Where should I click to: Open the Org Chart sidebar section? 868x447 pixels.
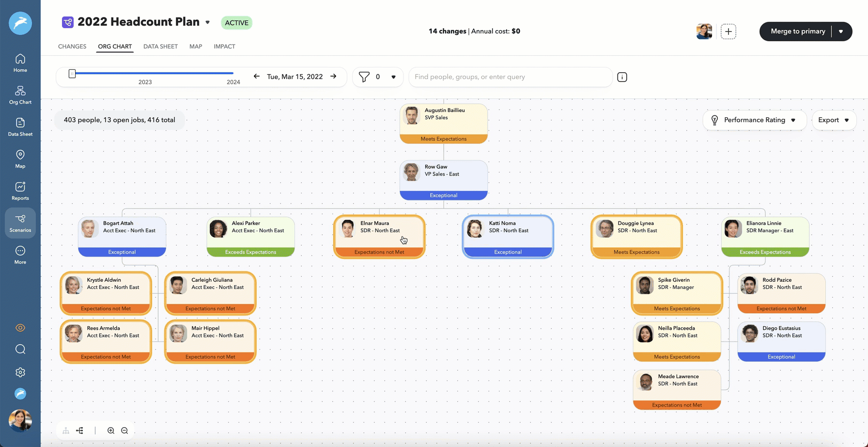[x=20, y=95]
